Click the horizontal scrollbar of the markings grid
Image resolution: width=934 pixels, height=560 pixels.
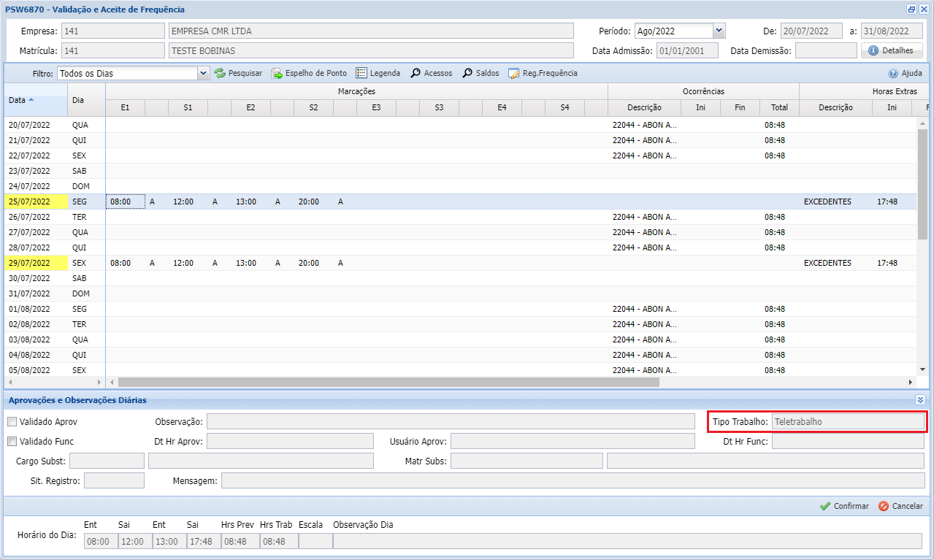(x=388, y=382)
